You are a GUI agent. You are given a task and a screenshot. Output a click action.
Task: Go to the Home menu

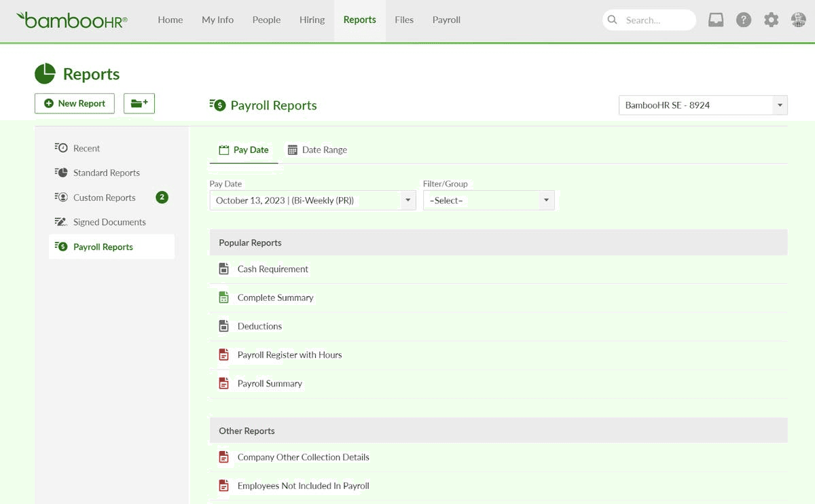[170, 20]
